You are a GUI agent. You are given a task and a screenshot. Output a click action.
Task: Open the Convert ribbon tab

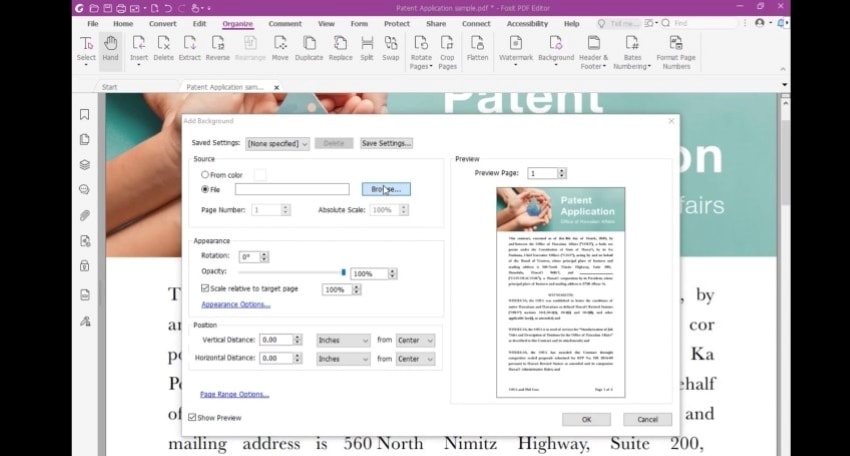click(163, 24)
